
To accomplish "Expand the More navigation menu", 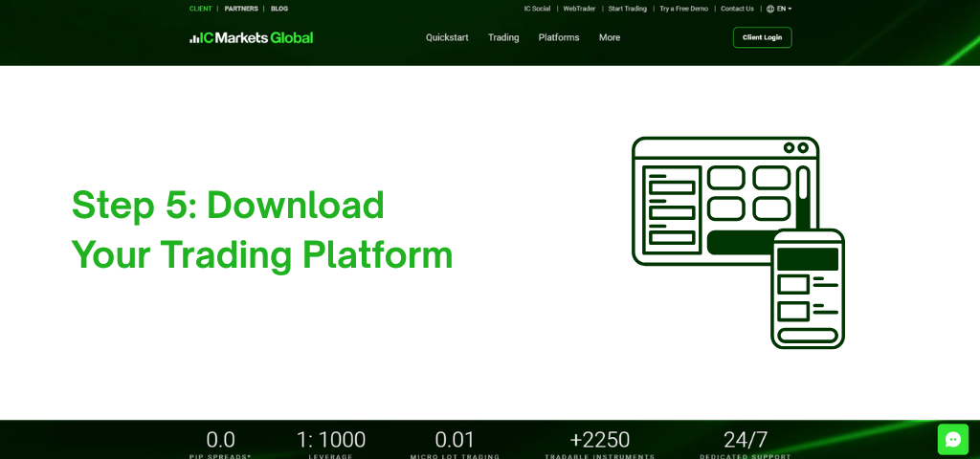I will tap(610, 38).
